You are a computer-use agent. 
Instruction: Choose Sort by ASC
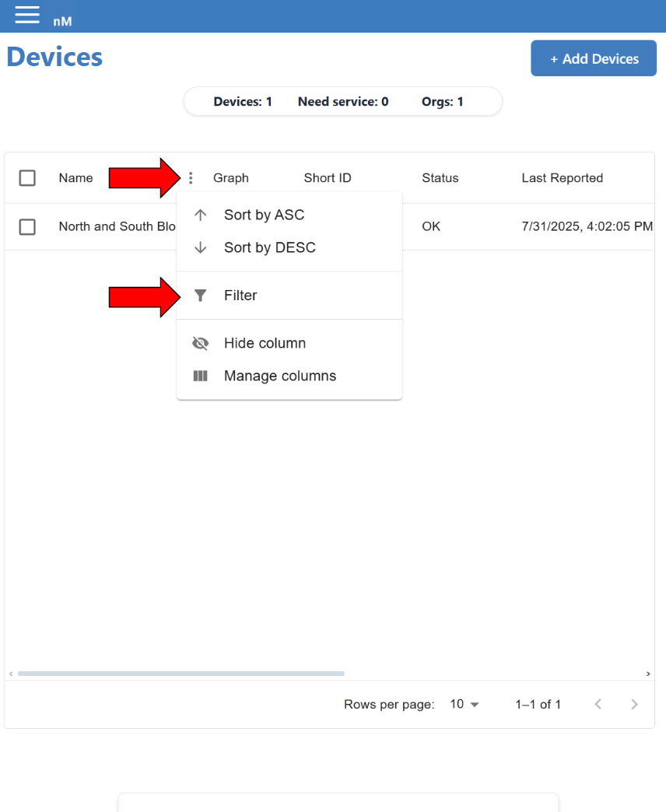289,215
